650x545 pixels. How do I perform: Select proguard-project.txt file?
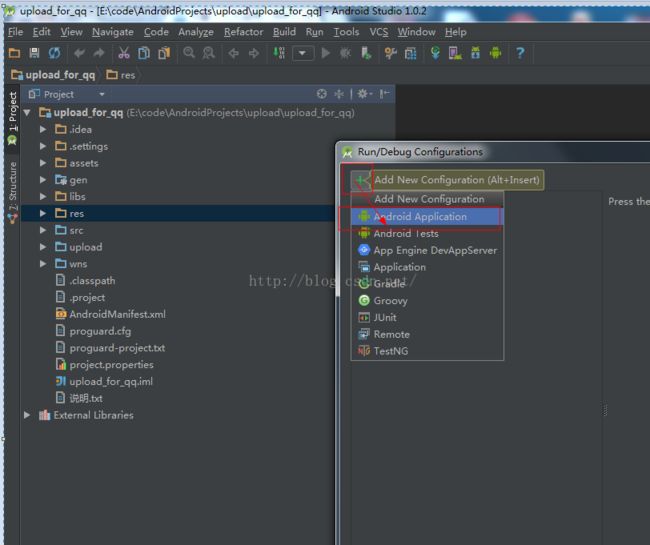tap(110, 348)
